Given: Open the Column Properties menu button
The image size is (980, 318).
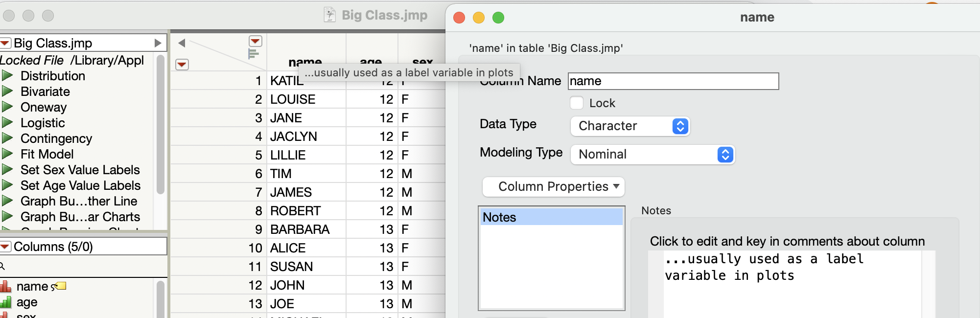Looking at the screenshot, I should 554,186.
